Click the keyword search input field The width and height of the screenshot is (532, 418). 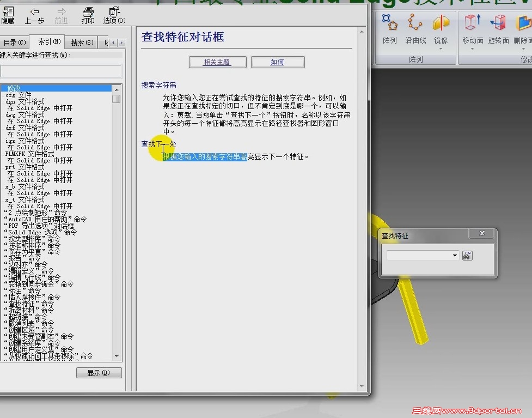point(61,71)
